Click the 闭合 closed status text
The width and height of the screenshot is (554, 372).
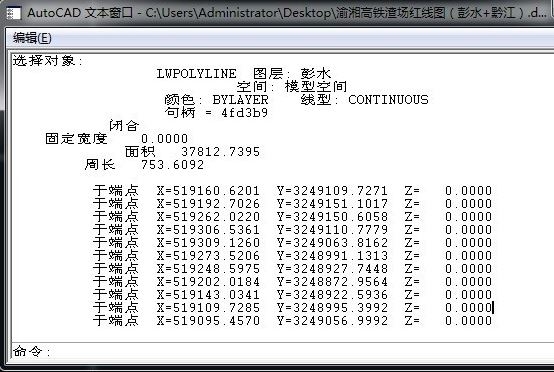pyautogui.click(x=124, y=125)
